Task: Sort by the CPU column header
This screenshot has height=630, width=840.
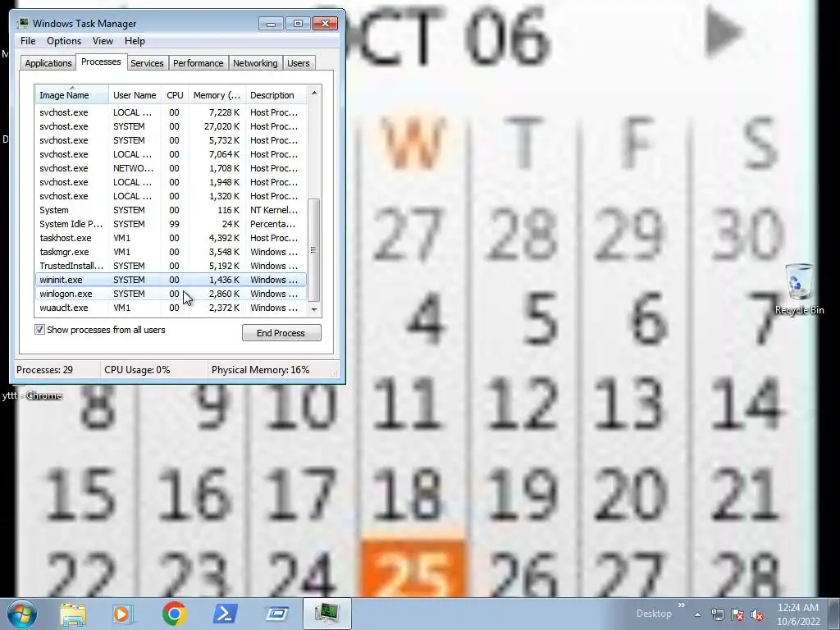Action: click(175, 95)
